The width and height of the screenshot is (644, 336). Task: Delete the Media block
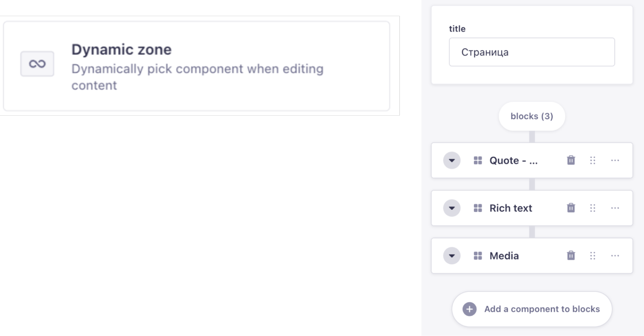click(571, 255)
